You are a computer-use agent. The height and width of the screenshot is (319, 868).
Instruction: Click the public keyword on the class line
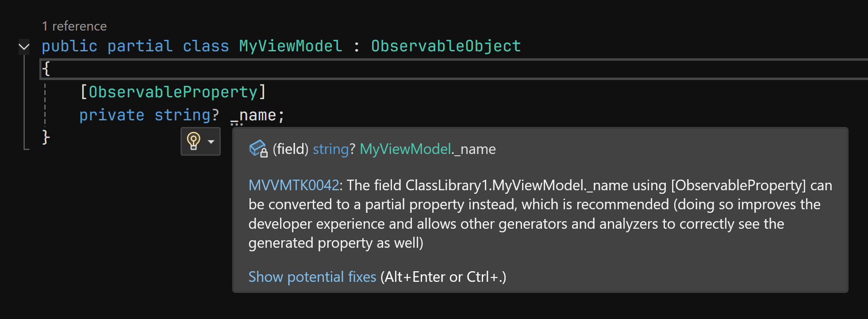[69, 46]
